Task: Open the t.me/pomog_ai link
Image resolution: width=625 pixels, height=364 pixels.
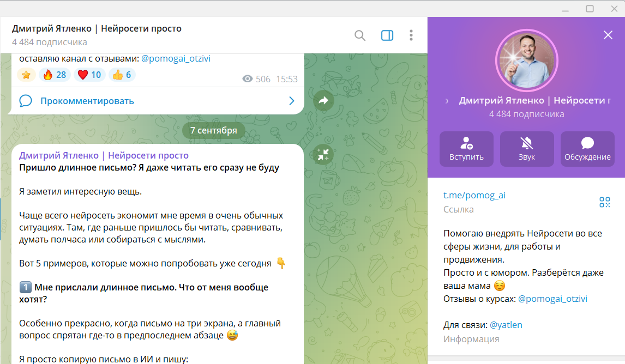Action: click(474, 195)
